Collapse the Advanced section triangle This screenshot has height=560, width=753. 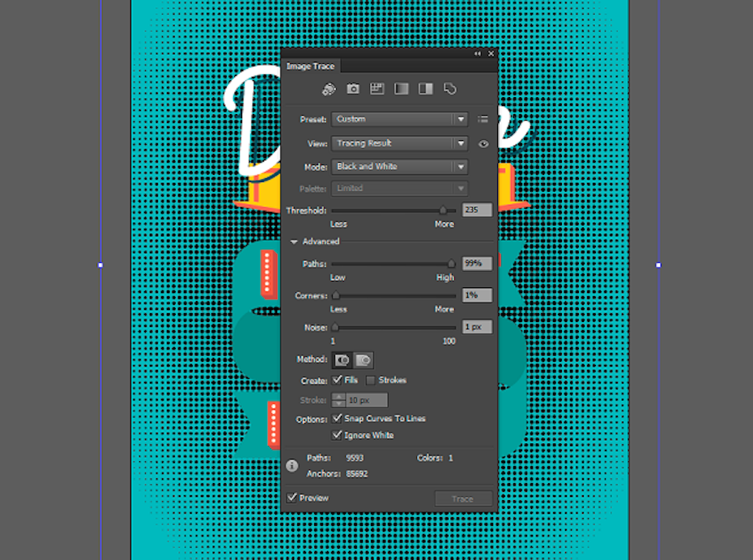click(x=295, y=242)
